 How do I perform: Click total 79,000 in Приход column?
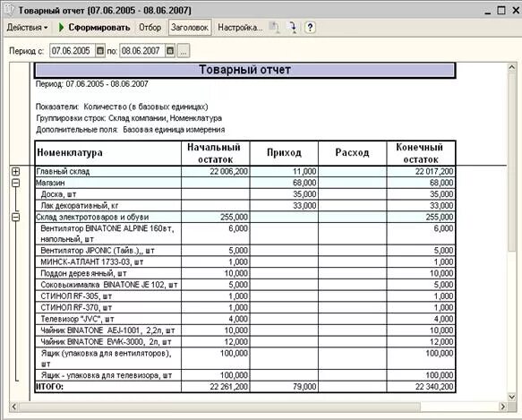pos(284,387)
